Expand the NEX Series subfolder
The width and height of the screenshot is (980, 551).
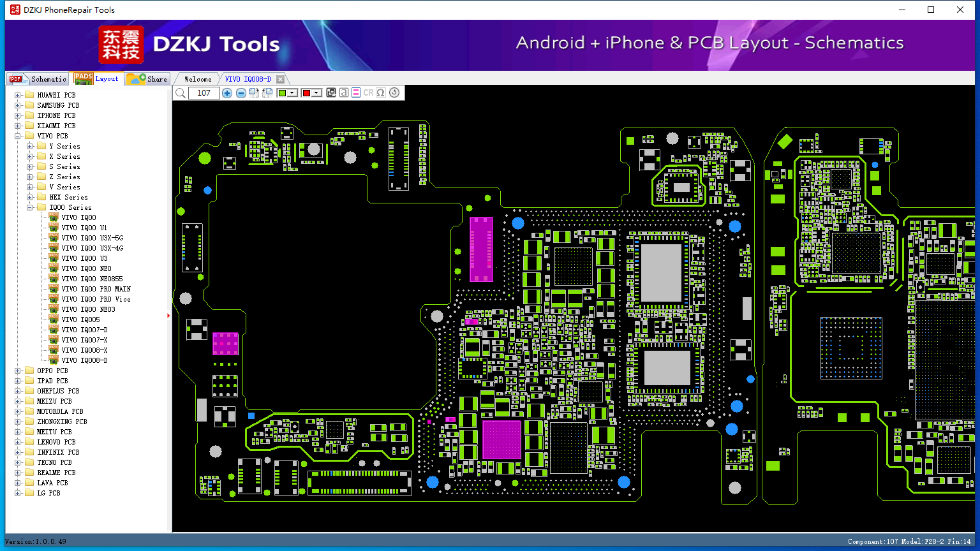click(x=30, y=197)
